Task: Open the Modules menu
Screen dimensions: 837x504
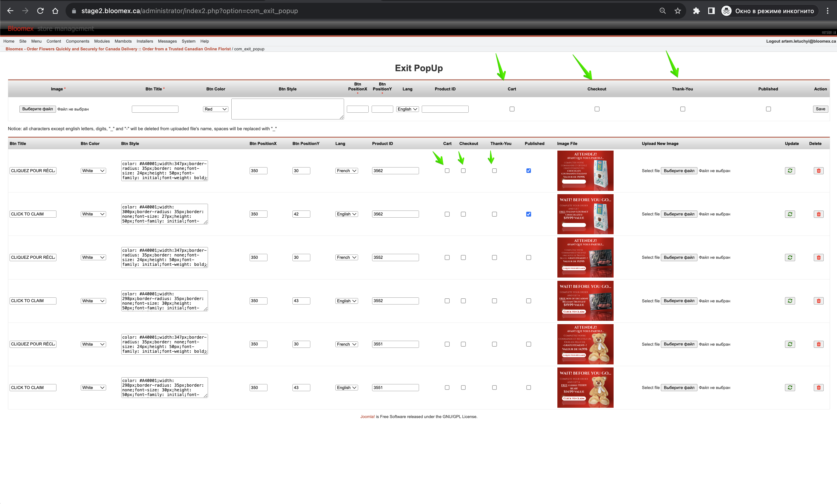Action: pyautogui.click(x=102, y=41)
